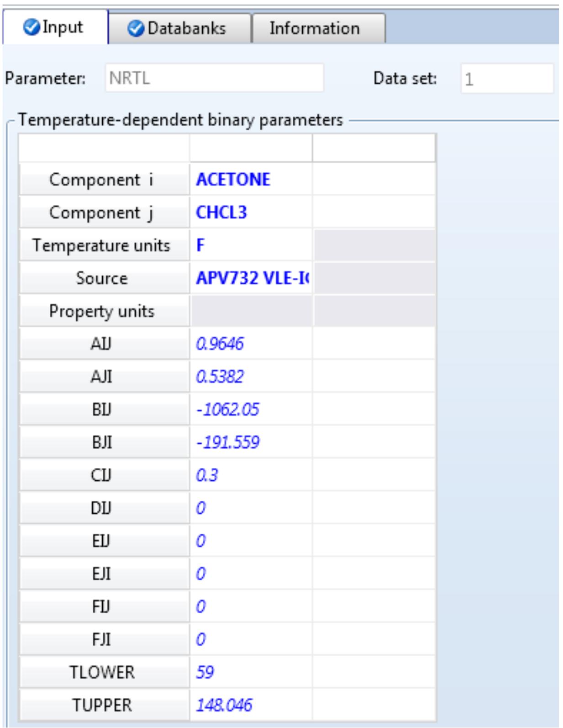Select the EIJ row header
This screenshot has width=563, height=728.
tap(104, 541)
